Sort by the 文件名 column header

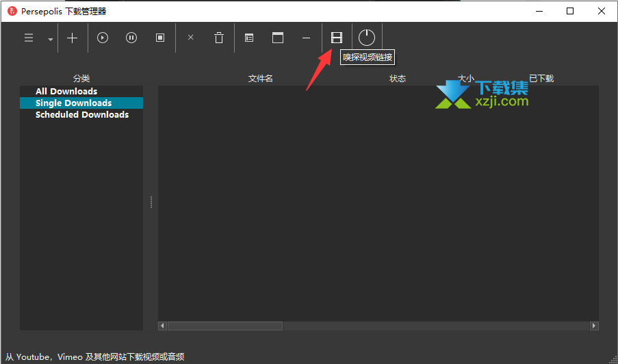tap(261, 79)
